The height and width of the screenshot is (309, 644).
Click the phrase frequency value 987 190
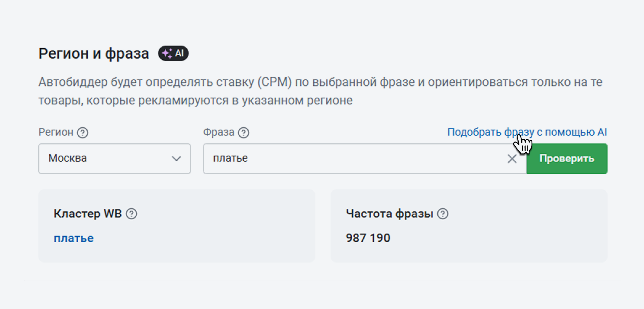tap(368, 238)
